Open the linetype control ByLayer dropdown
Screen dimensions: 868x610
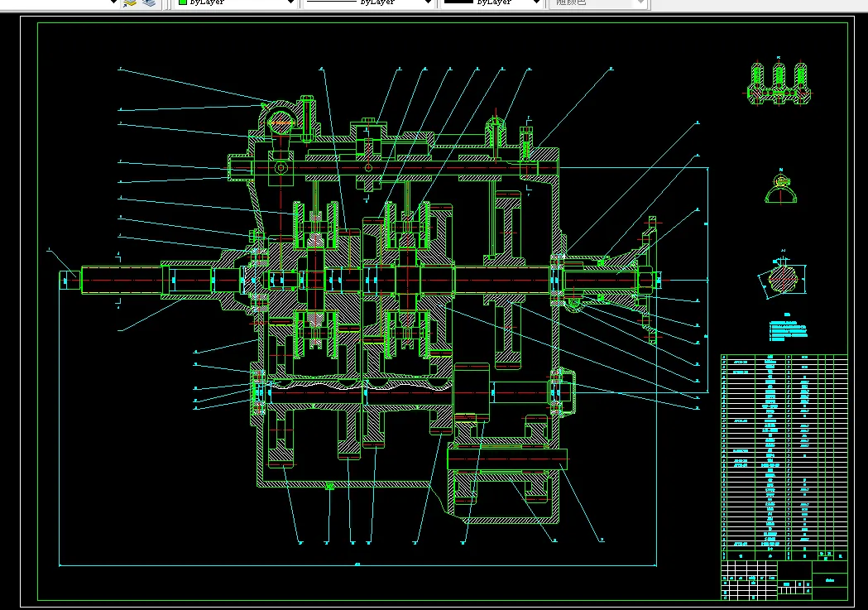[x=368, y=2]
